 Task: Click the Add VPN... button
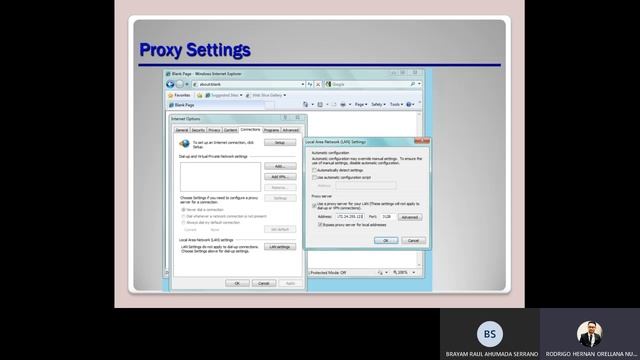(x=280, y=177)
